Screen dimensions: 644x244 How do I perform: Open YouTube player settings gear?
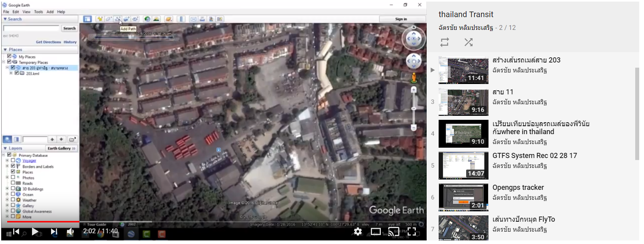pos(358,231)
